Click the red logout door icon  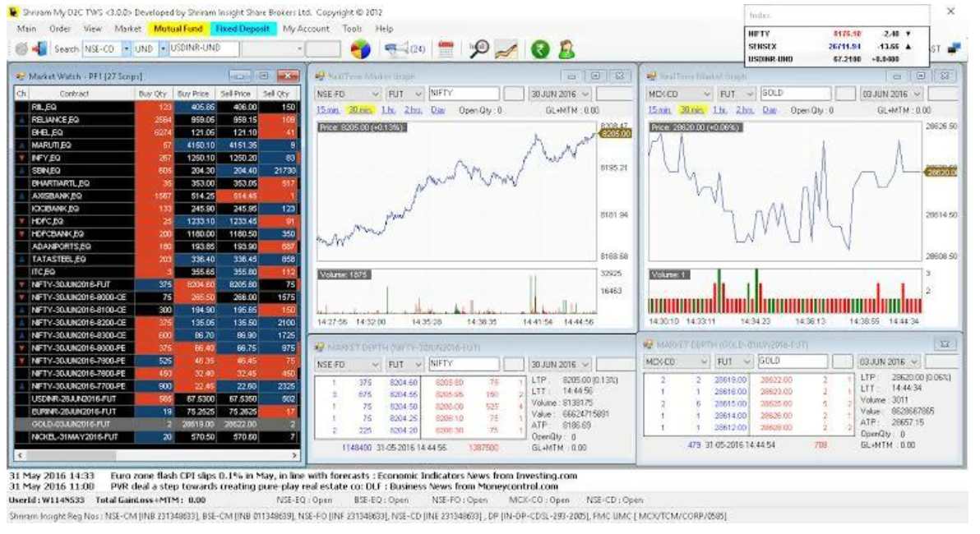39,49
